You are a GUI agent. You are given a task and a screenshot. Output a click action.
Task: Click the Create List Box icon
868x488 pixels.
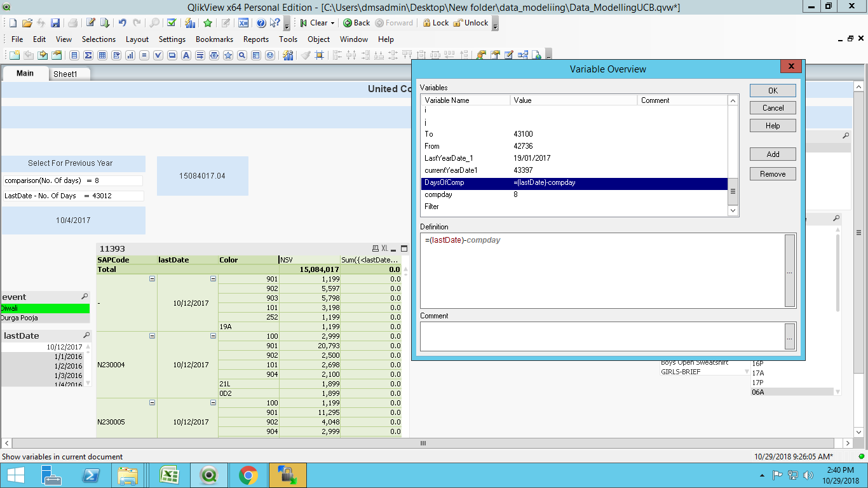tap(74, 55)
